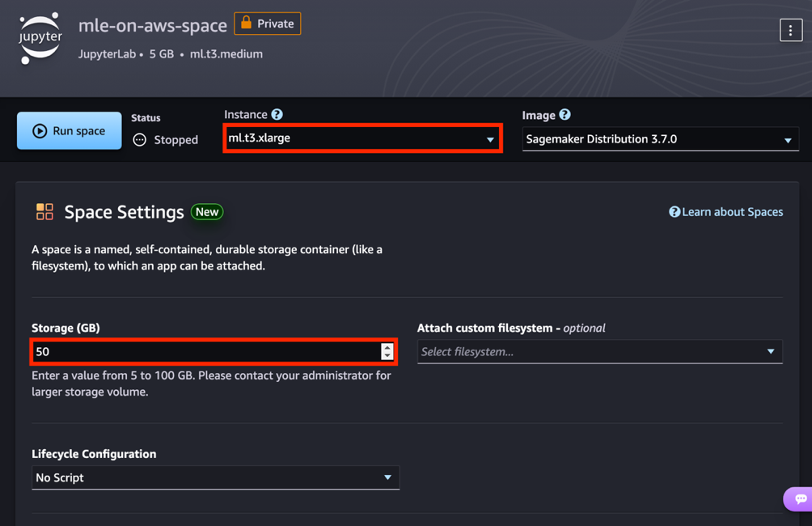Image resolution: width=812 pixels, height=526 pixels.
Task: Decrease storage with the down stepper arrow
Action: (x=387, y=356)
